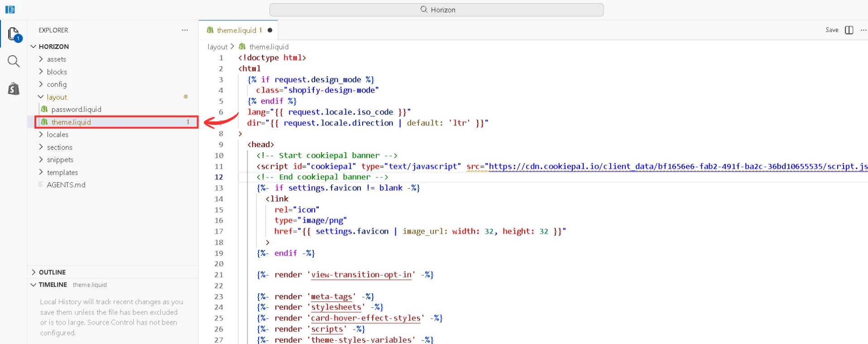
Task: Click the 'End cookiepal banner' comment line
Action: 322,177
